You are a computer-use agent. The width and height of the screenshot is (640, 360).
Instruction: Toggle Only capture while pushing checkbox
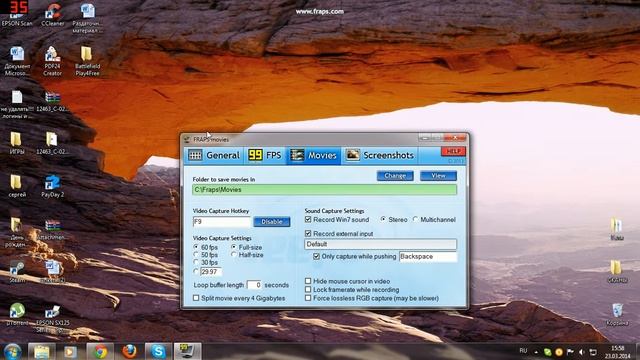pos(316,256)
